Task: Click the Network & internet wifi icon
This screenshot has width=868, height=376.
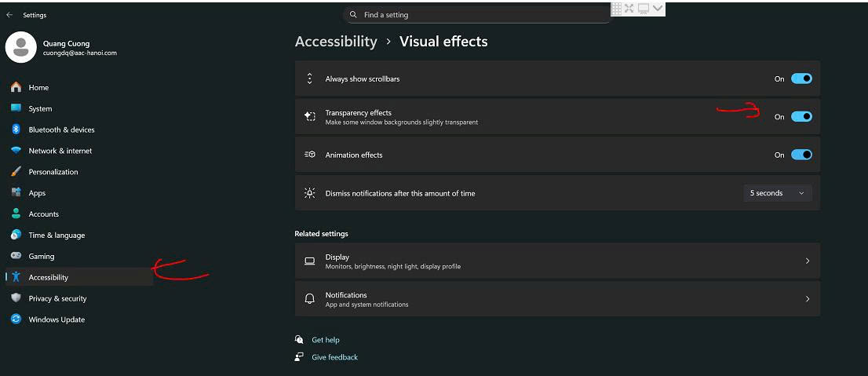Action: (x=16, y=151)
